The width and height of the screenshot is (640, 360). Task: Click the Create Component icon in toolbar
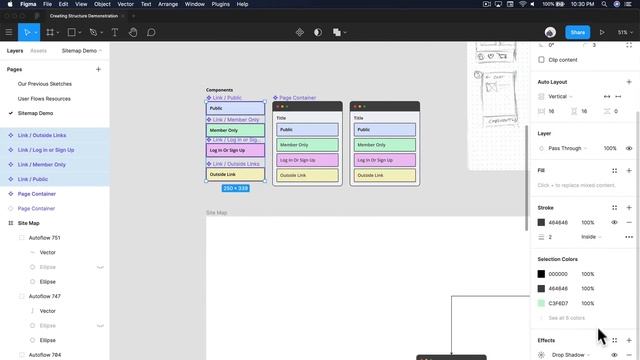(x=300, y=32)
